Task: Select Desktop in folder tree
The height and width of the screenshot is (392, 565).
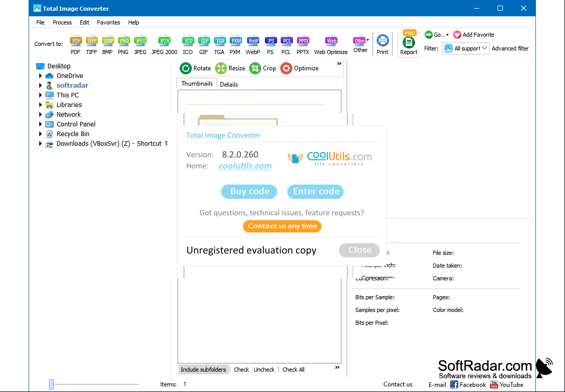Action: pyautogui.click(x=53, y=66)
